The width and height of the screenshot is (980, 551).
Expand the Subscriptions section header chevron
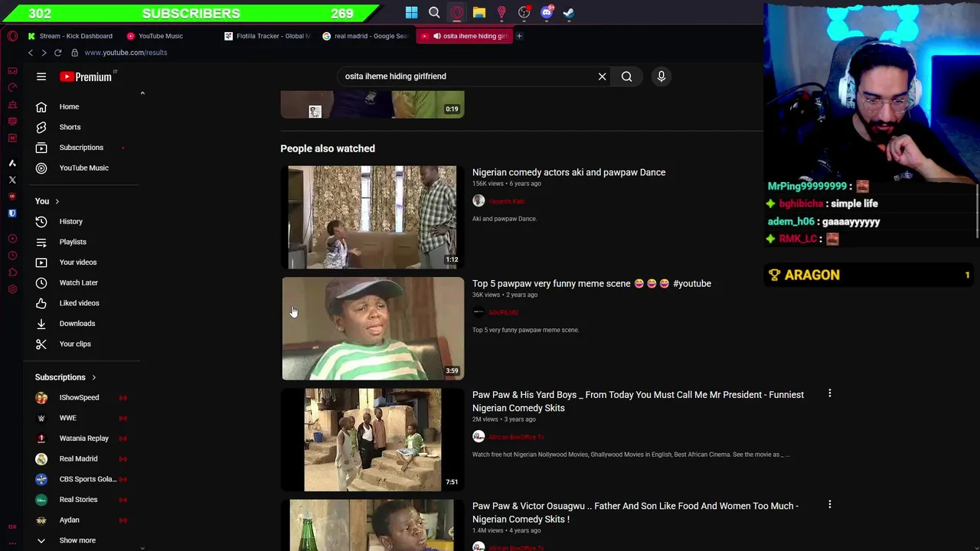pyautogui.click(x=93, y=377)
